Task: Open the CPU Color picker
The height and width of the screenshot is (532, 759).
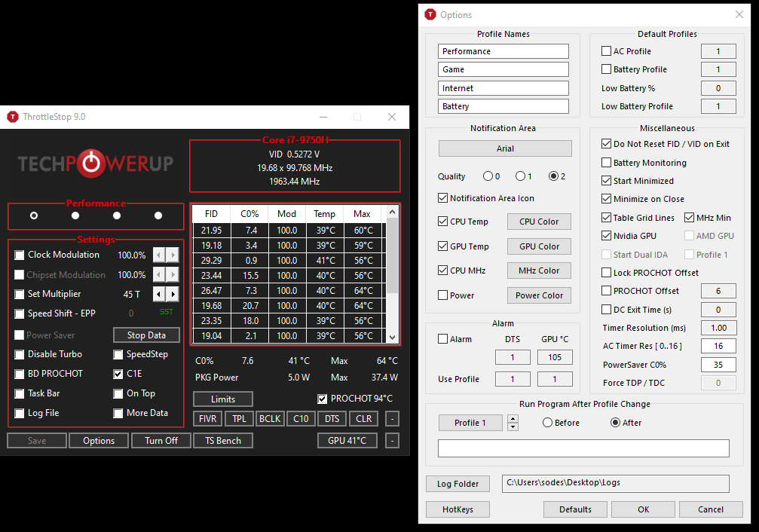Action: click(x=539, y=222)
